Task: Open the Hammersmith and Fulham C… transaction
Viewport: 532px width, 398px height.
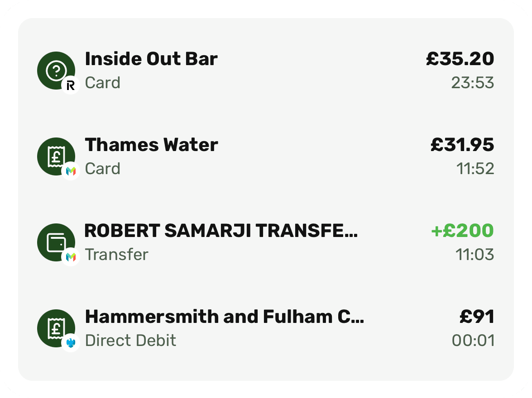Action: click(x=224, y=317)
